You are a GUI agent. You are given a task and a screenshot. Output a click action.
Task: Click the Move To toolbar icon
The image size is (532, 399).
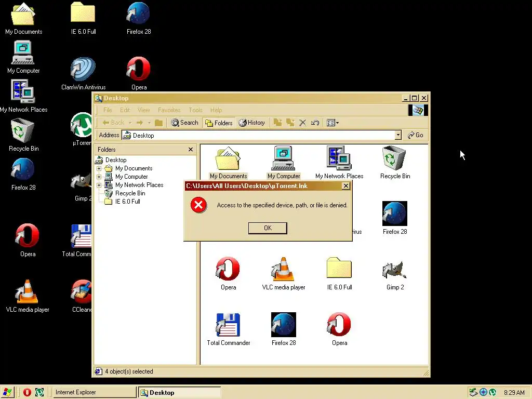pos(277,123)
